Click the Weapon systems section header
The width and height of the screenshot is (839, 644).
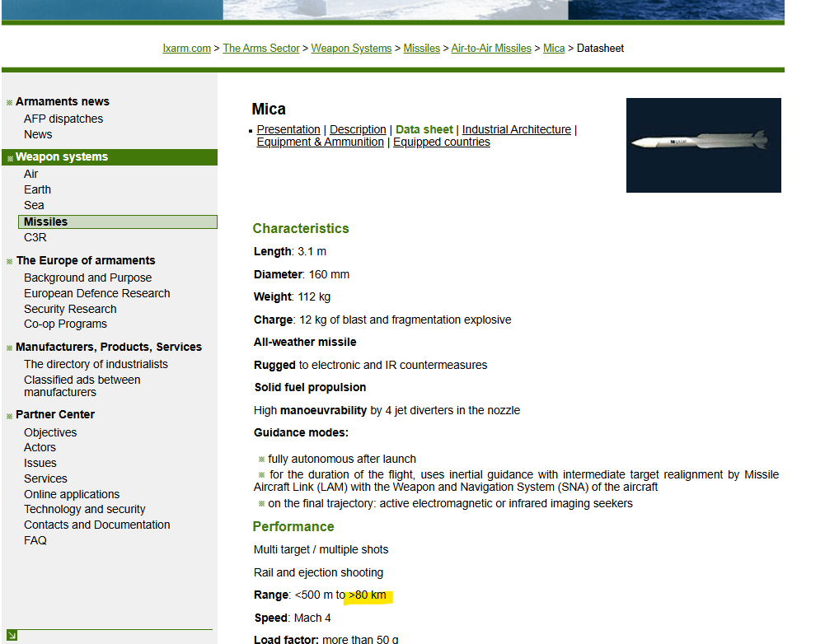click(x=62, y=156)
